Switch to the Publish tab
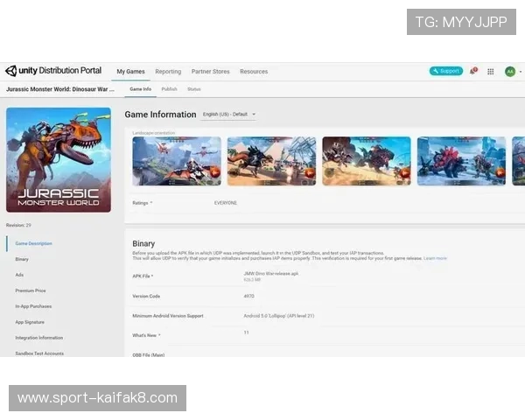This screenshot has height=420, width=525. click(x=169, y=89)
